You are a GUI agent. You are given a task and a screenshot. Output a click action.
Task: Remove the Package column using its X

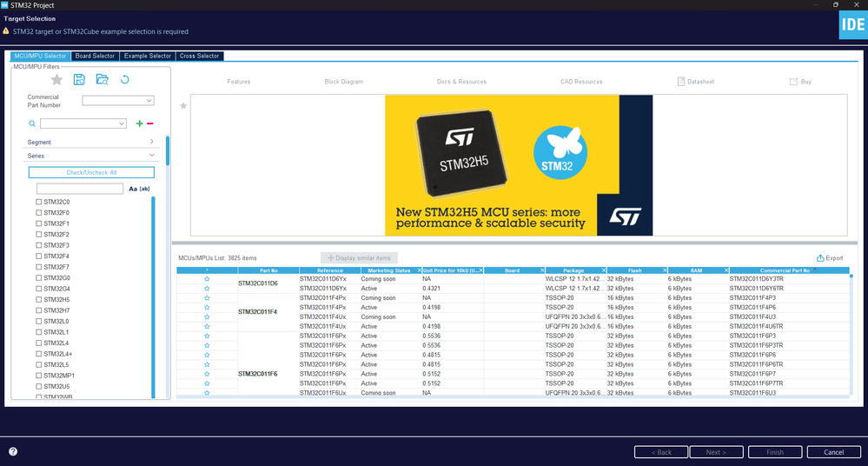pos(603,270)
